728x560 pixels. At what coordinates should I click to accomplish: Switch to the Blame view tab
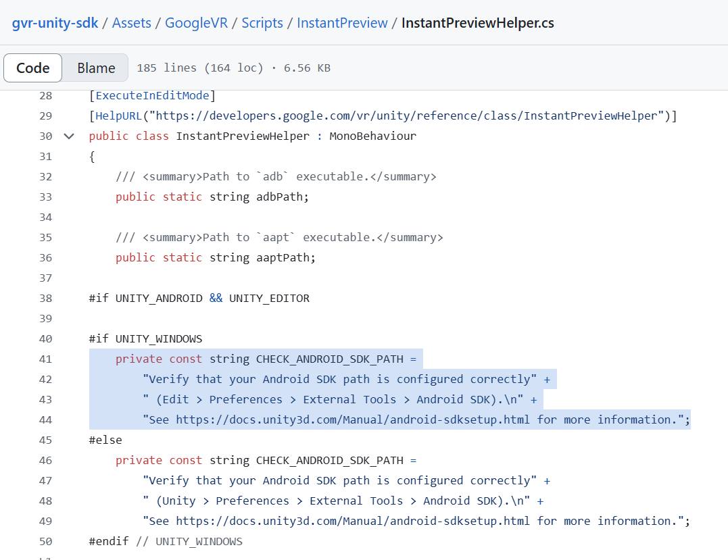click(96, 68)
